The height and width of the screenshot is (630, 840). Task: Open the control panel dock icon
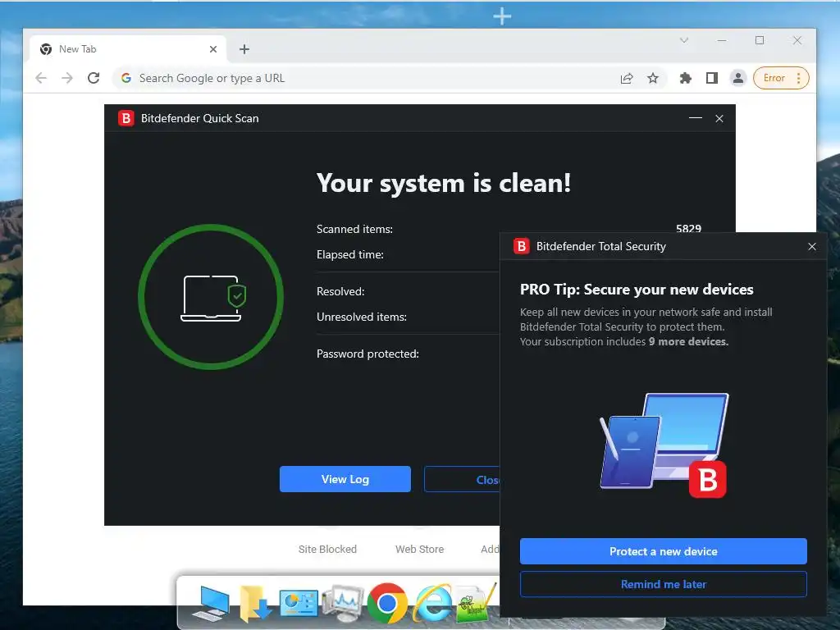(x=299, y=603)
